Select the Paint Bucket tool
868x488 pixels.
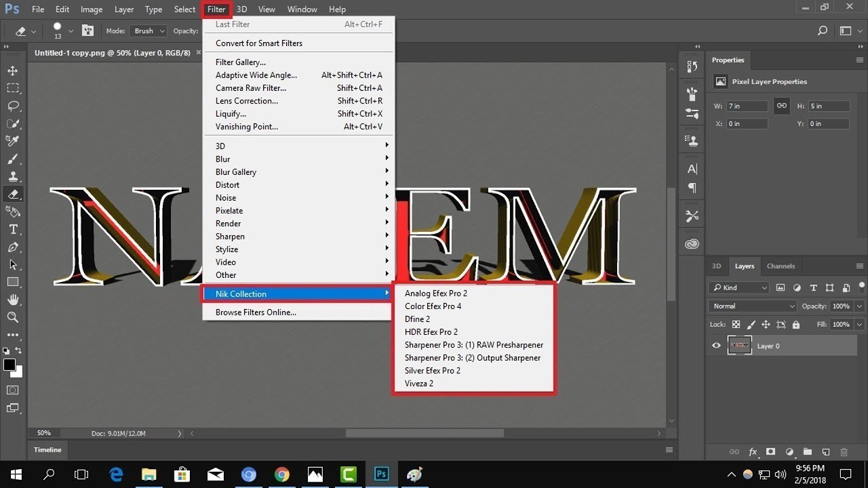(x=13, y=211)
